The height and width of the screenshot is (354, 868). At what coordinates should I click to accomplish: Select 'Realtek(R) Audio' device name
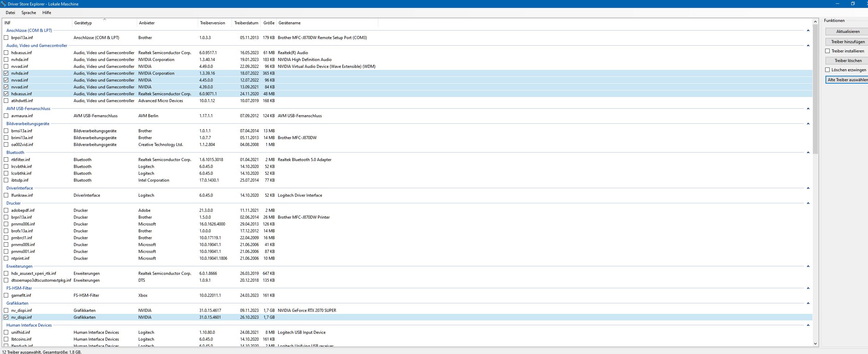coord(293,53)
